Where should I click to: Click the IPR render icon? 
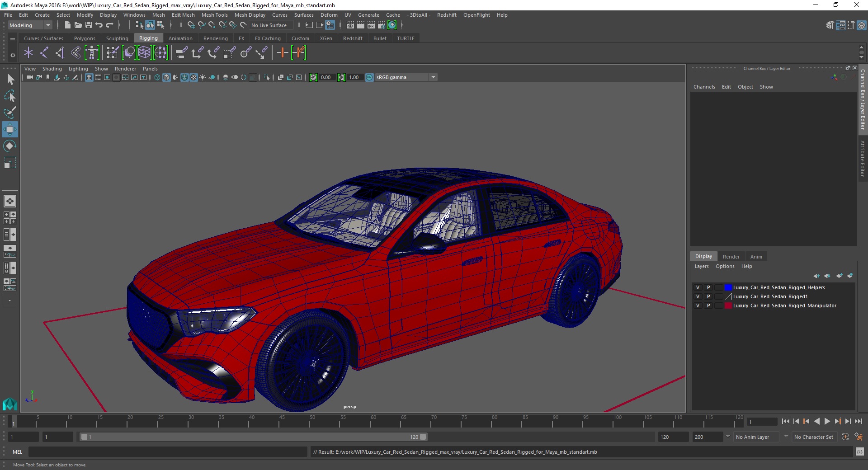pyautogui.click(x=371, y=25)
